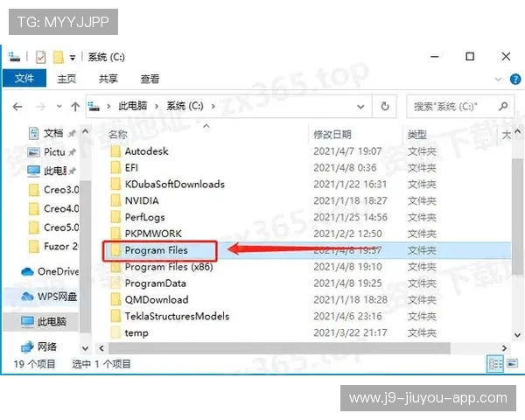The height and width of the screenshot is (420, 525).
Task: Select the EFI folder
Action: coord(131,168)
